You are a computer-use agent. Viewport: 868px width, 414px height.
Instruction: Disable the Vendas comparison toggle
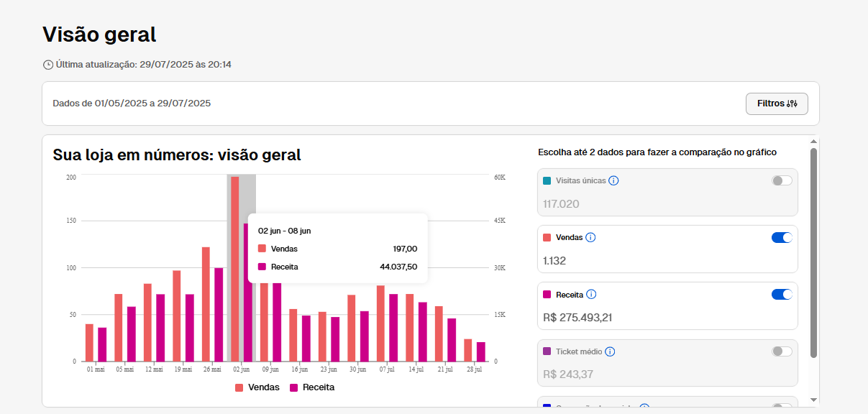(781, 237)
